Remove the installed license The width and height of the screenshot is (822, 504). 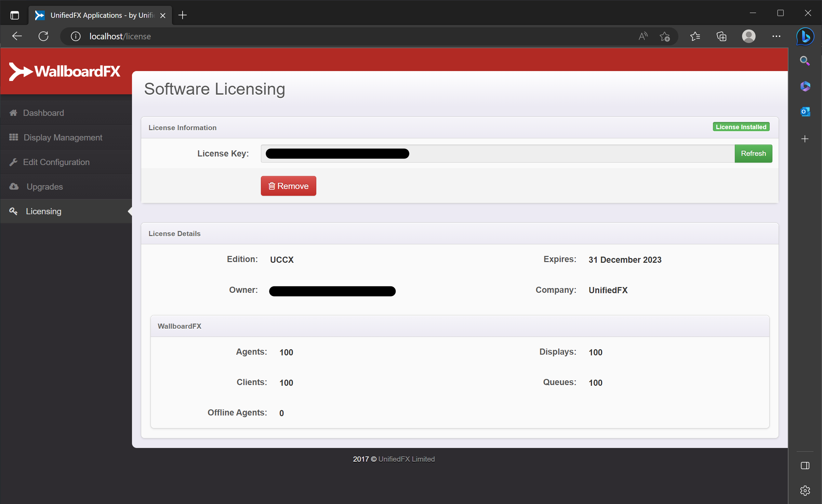(288, 186)
